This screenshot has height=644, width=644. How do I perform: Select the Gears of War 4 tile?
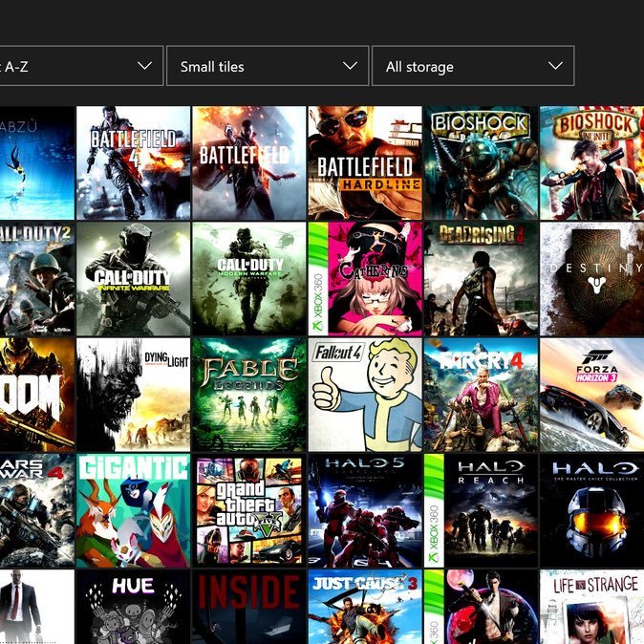37,510
